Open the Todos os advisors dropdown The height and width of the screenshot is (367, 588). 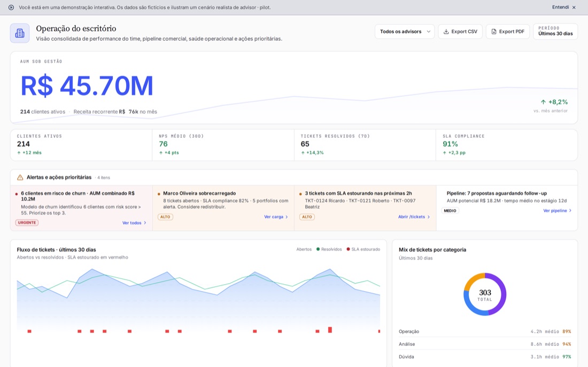pos(405,32)
